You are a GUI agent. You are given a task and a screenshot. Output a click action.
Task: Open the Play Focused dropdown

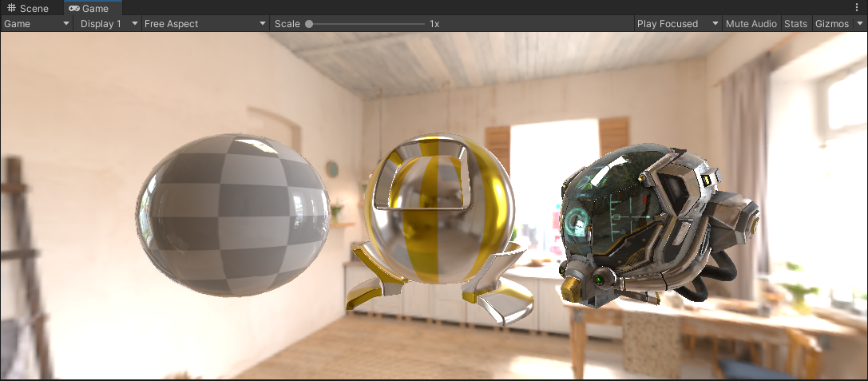coord(678,24)
